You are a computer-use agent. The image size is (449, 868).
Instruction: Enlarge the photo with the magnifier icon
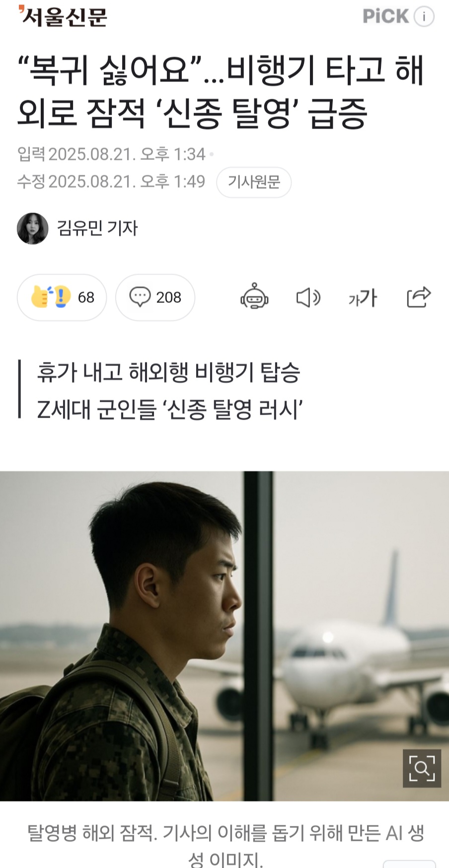[x=422, y=768]
